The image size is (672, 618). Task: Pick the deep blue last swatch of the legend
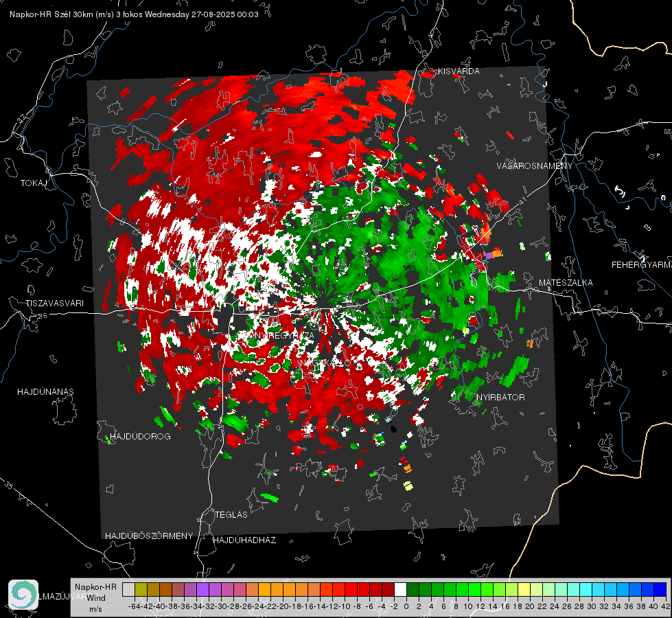coord(660,589)
